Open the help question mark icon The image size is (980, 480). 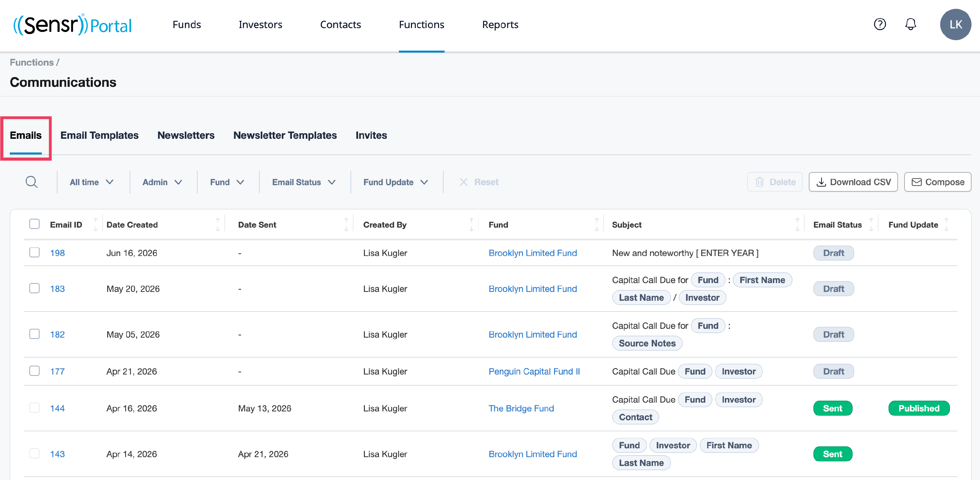point(880,24)
